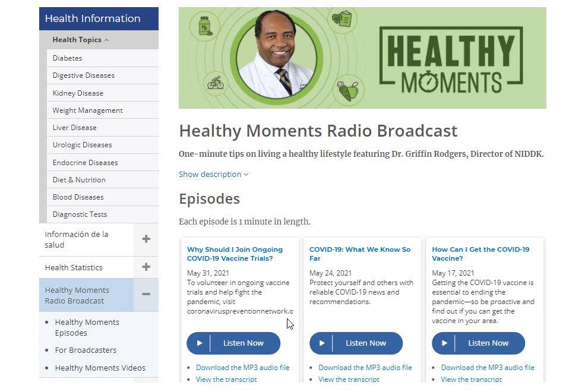
Task: Click the Listen Now button for May 24 episode
Action: (356, 343)
